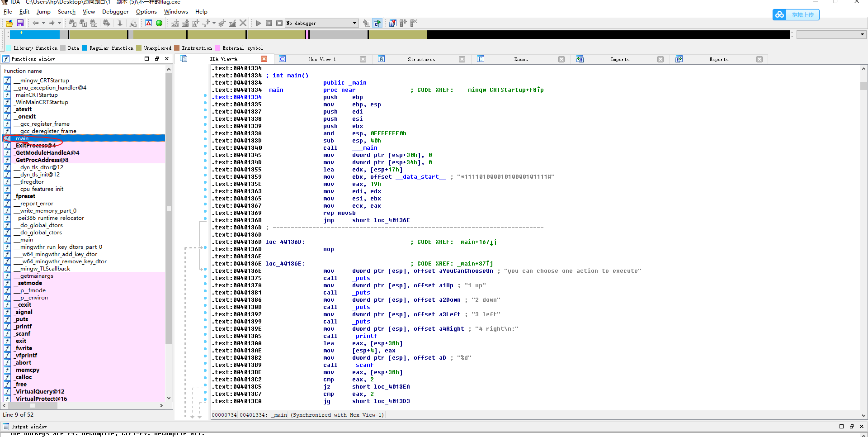Select _printf in the functions list

pyautogui.click(x=24, y=327)
